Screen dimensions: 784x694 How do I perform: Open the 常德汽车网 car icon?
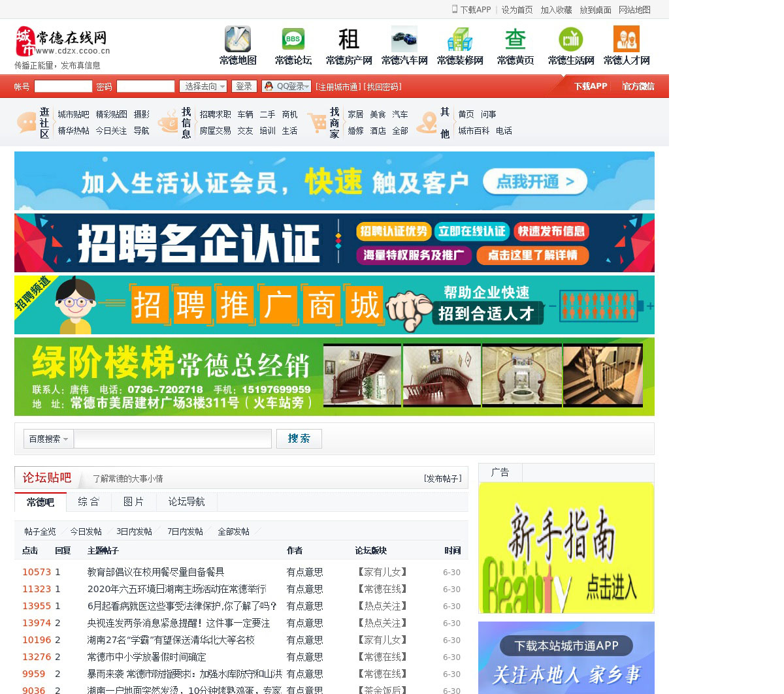[404, 39]
